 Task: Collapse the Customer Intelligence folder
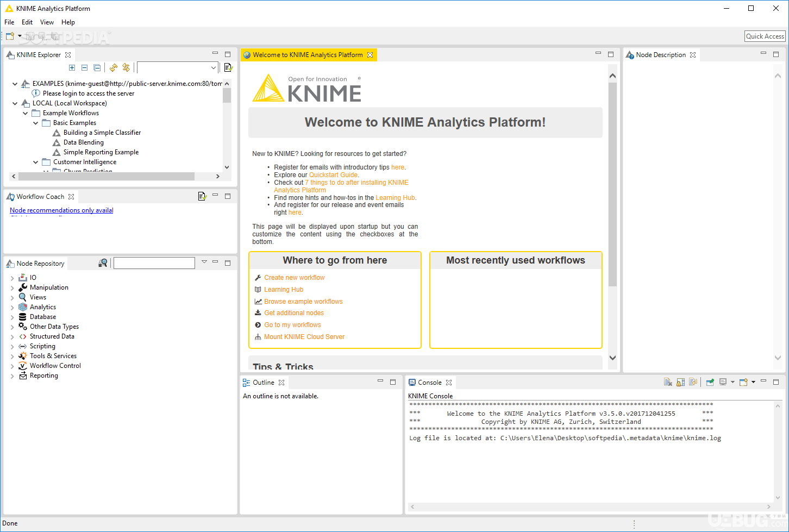(35, 162)
